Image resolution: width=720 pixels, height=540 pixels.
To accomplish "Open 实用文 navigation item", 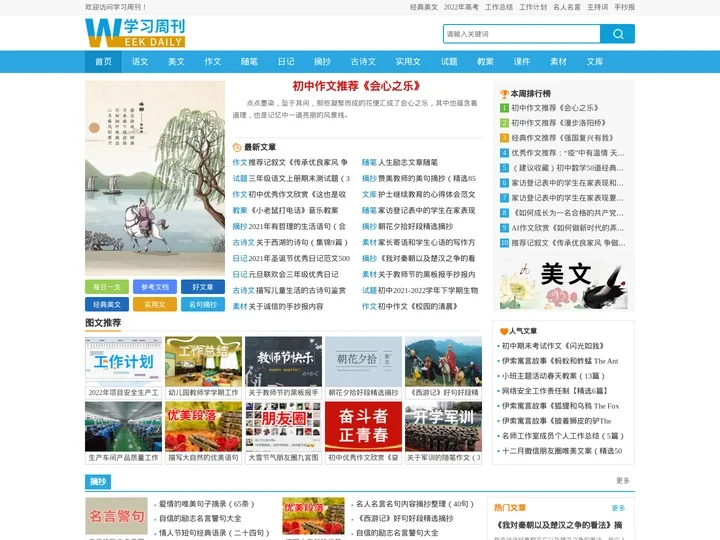I will [x=408, y=62].
